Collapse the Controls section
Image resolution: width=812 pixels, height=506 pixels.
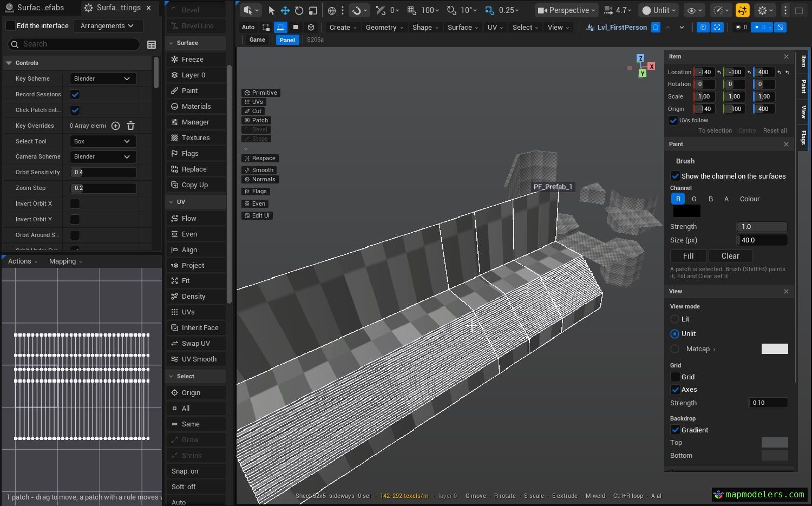pyautogui.click(x=9, y=63)
